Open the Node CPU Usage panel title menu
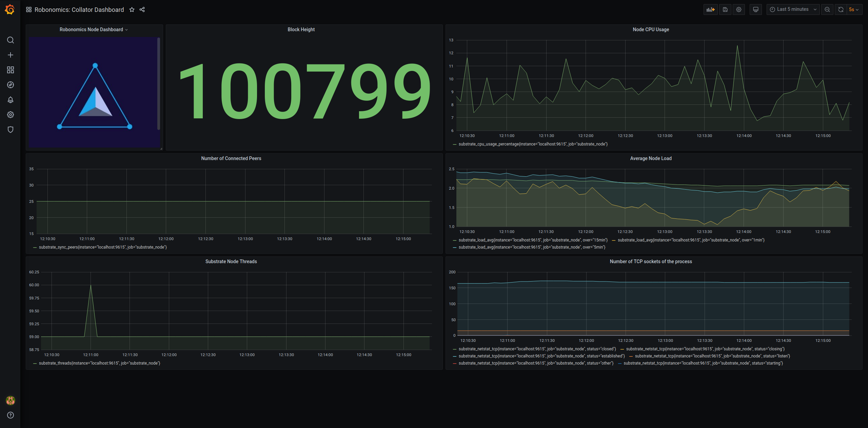The image size is (868, 428). tap(650, 30)
